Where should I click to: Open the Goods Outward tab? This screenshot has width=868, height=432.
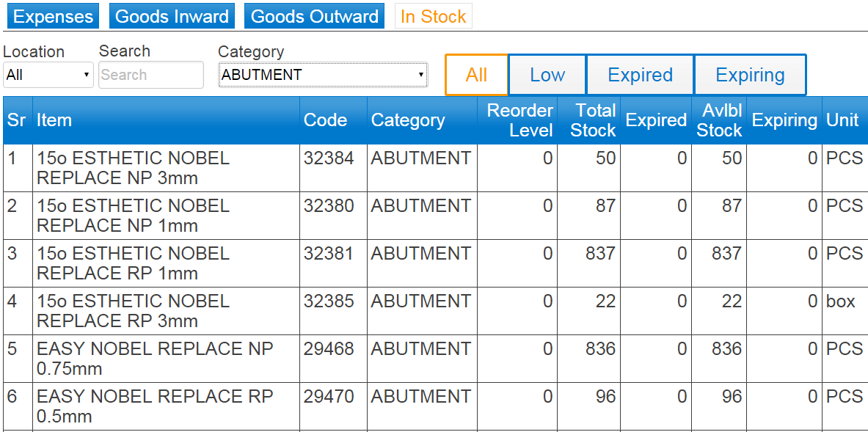(x=315, y=16)
